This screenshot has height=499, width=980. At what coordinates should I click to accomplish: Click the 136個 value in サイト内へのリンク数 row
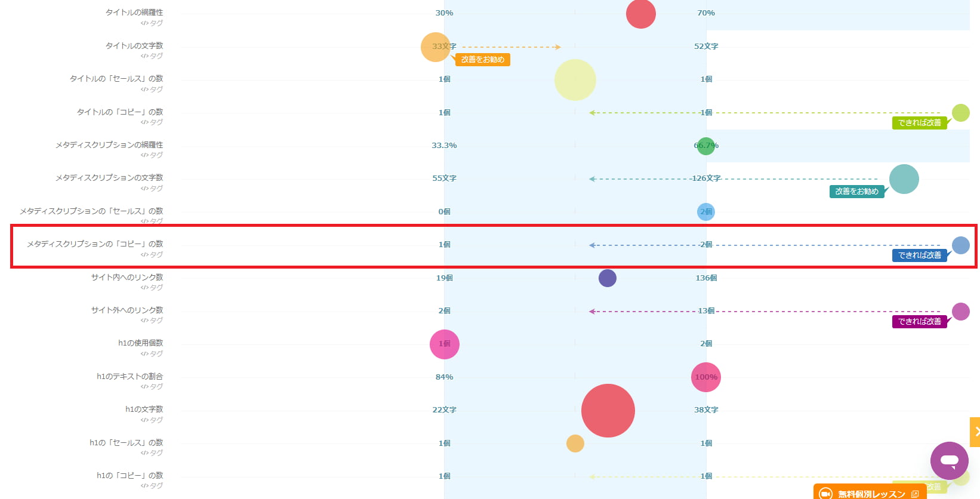pos(706,278)
